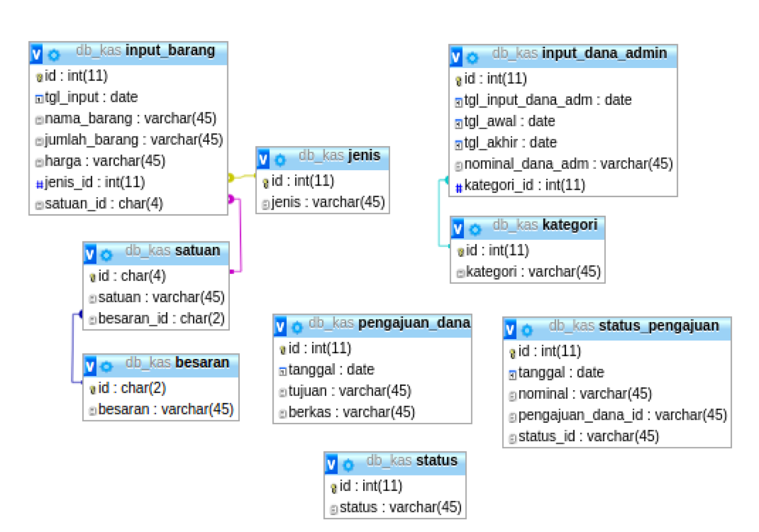Image resolution: width=759 pixels, height=532 pixels.
Task: Click the gear icon on satuan table
Action: (106, 255)
